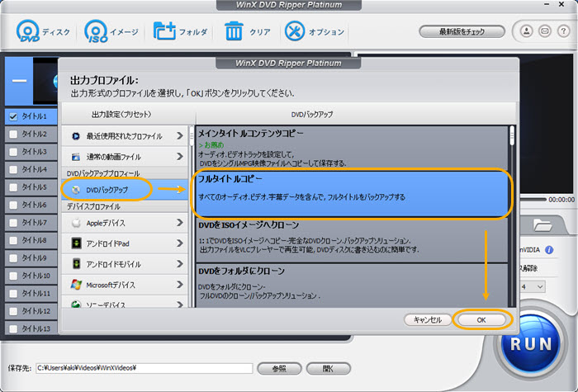Load a DVD Folder (フォルダ)
Image resolution: width=578 pixels, height=392 pixels.
[164, 31]
